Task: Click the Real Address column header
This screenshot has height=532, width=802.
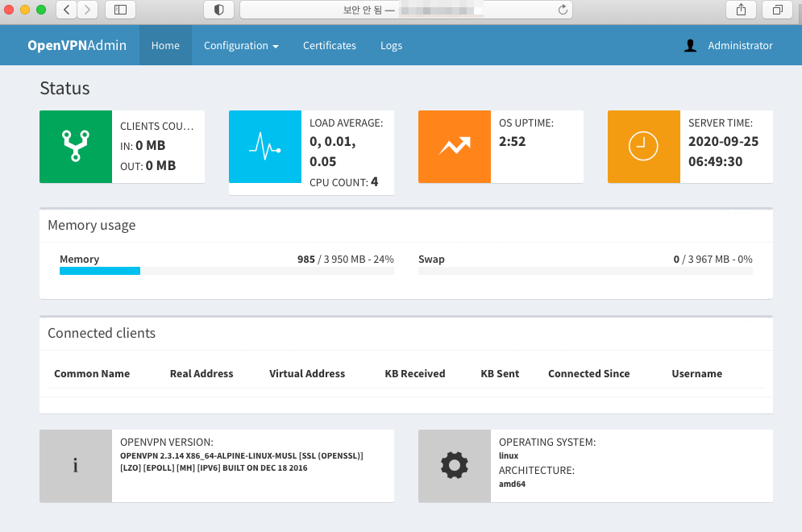Action: [x=202, y=374]
